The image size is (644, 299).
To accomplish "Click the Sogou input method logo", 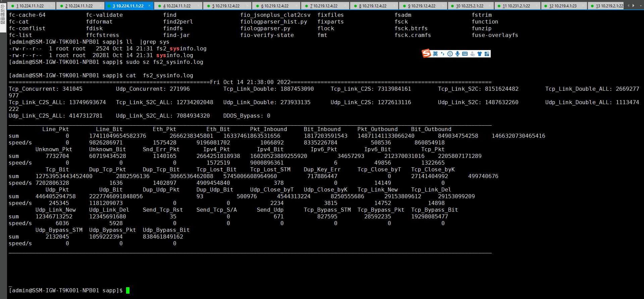I will 426,53.
